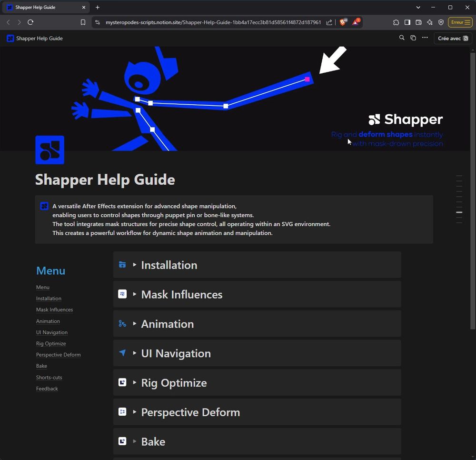Jump to Rig Optimize in side menu
The height and width of the screenshot is (460, 476).
51,344
